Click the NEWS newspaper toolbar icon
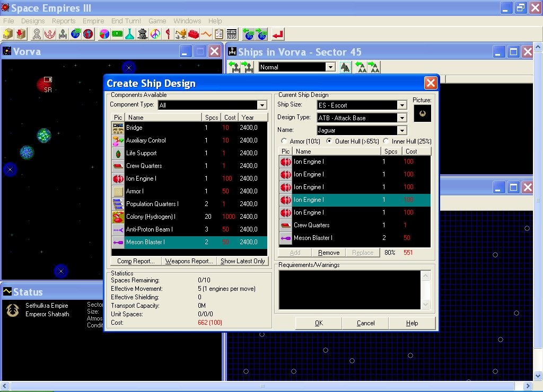The image size is (543, 392). click(232, 34)
